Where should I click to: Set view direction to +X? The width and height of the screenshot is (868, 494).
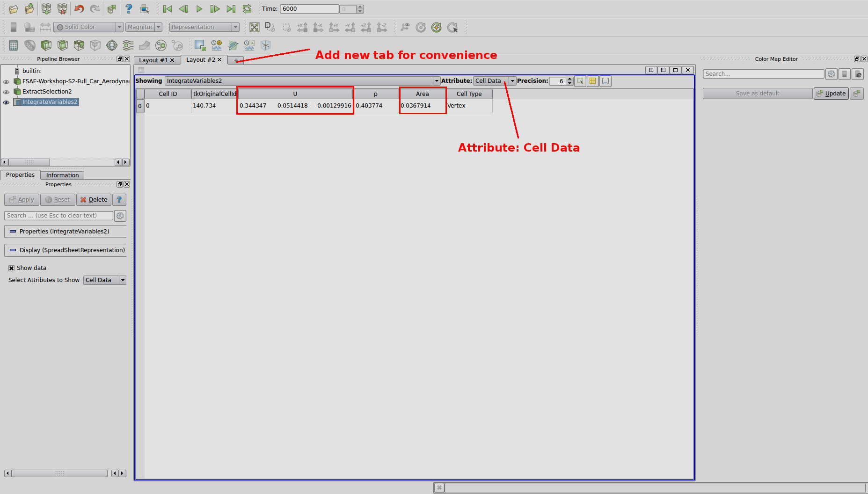(302, 27)
